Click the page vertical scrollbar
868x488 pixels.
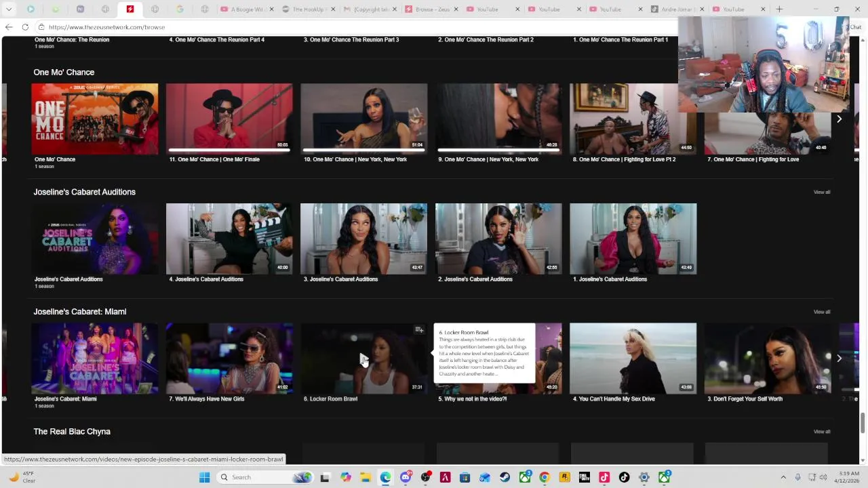tap(863, 422)
